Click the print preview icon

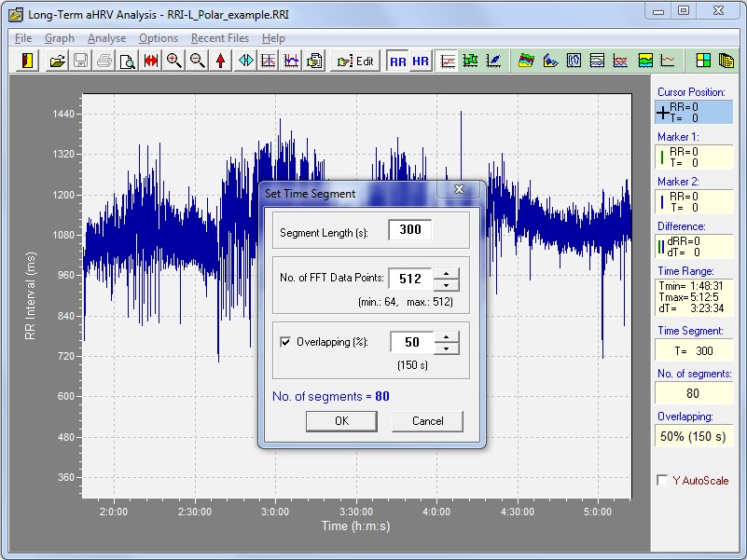tap(126, 61)
